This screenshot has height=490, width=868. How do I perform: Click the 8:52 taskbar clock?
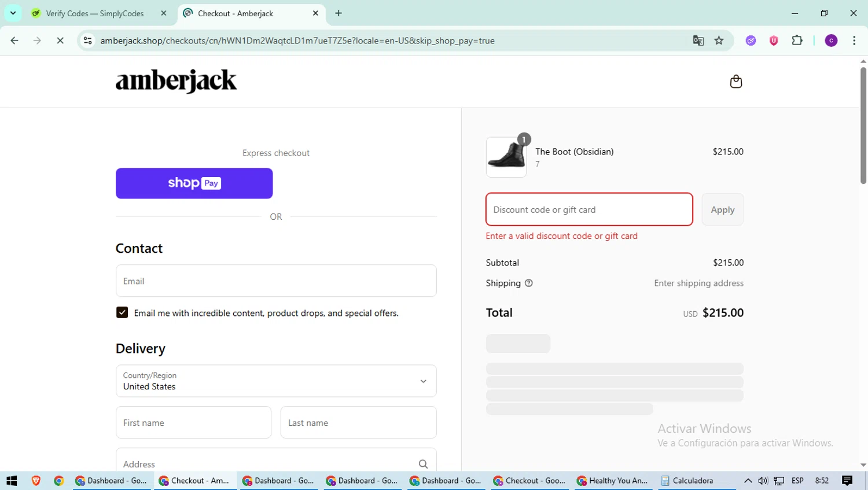point(822,481)
